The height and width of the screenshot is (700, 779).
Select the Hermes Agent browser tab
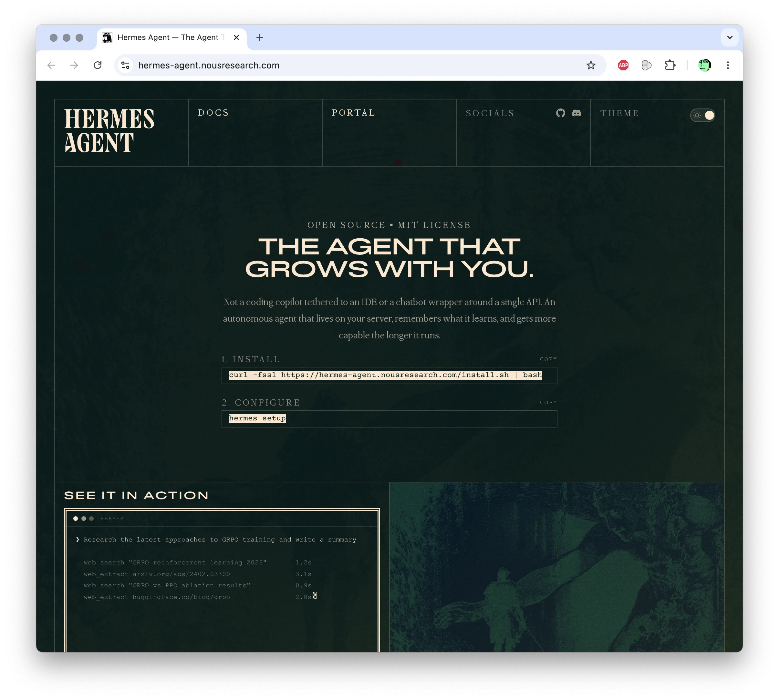coord(171,38)
